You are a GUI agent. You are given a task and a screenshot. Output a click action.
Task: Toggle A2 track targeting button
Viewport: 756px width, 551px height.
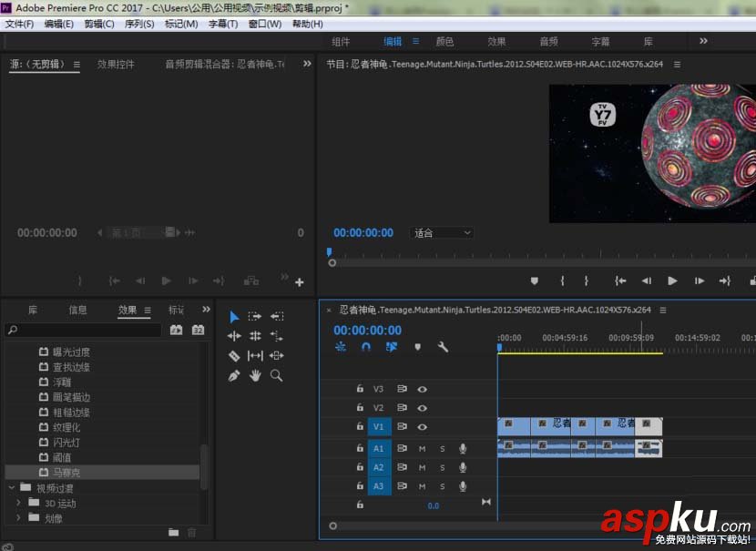(x=379, y=467)
